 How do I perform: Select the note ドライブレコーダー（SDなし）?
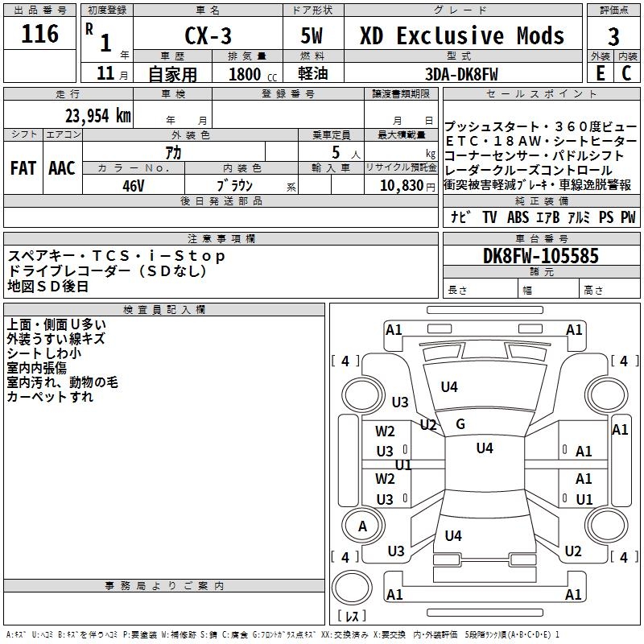107,271
